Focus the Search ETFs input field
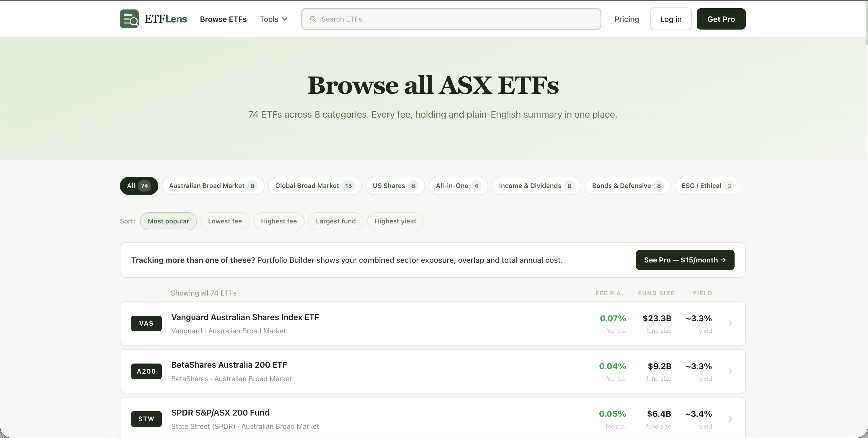868x438 pixels. [x=451, y=19]
